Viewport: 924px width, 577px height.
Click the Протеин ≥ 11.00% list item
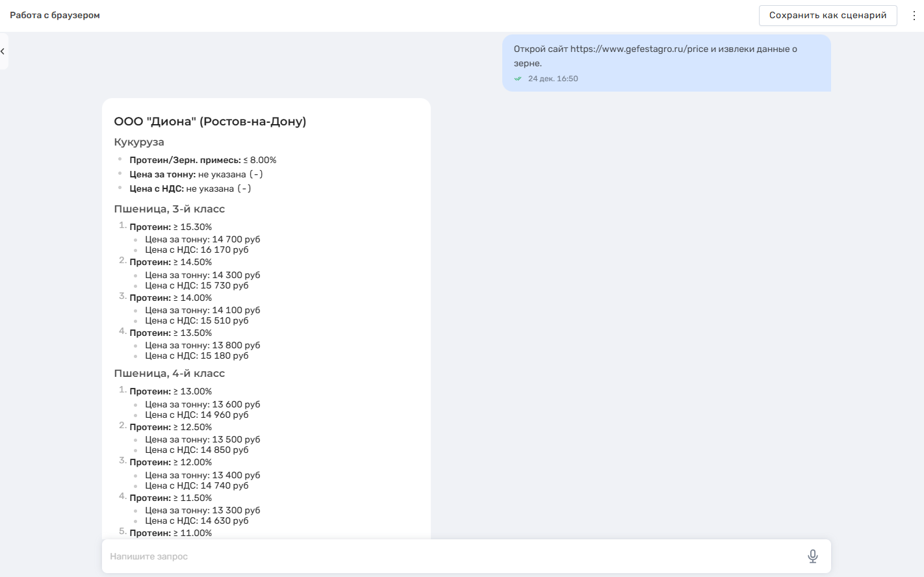click(x=170, y=533)
